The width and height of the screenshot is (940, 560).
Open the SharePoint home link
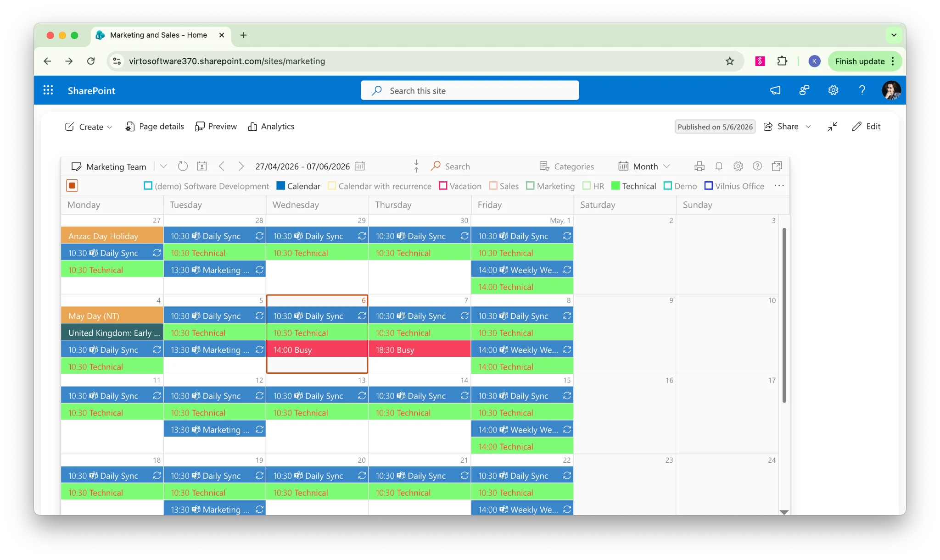[91, 90]
